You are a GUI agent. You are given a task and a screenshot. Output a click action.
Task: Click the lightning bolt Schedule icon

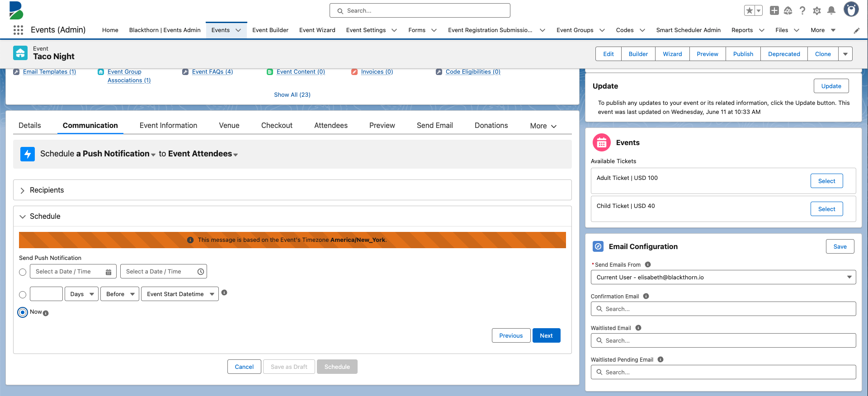tap(28, 154)
